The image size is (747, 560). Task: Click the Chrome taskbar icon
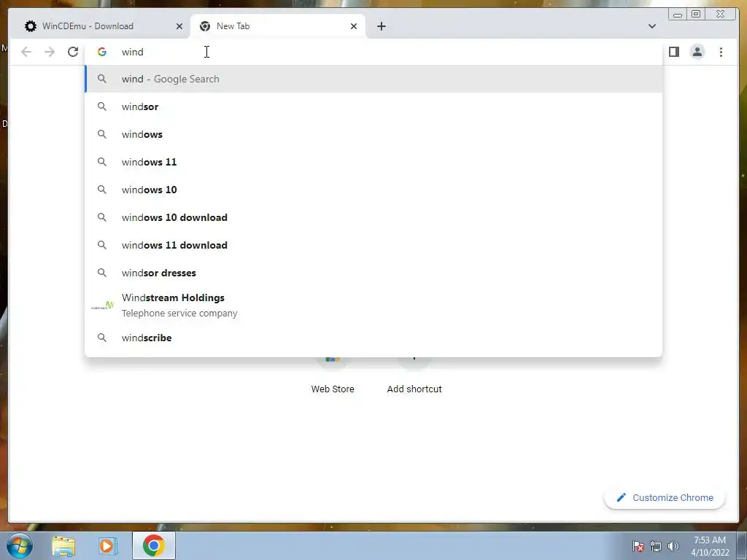click(153, 545)
